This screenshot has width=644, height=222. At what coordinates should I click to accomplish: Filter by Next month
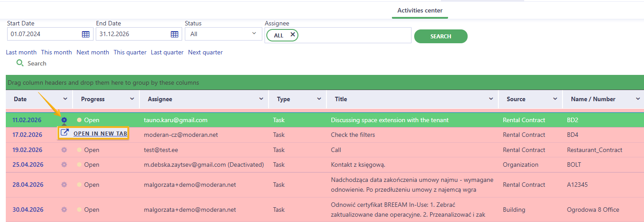tap(93, 52)
